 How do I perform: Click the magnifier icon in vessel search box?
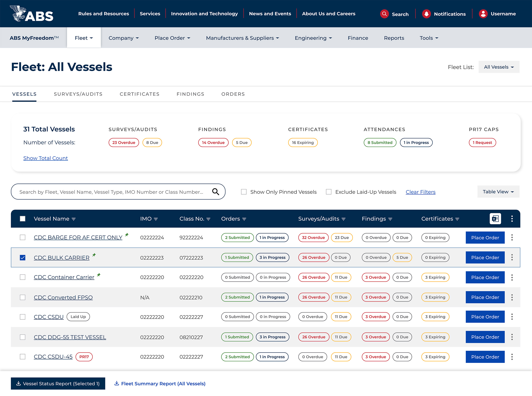(x=215, y=192)
